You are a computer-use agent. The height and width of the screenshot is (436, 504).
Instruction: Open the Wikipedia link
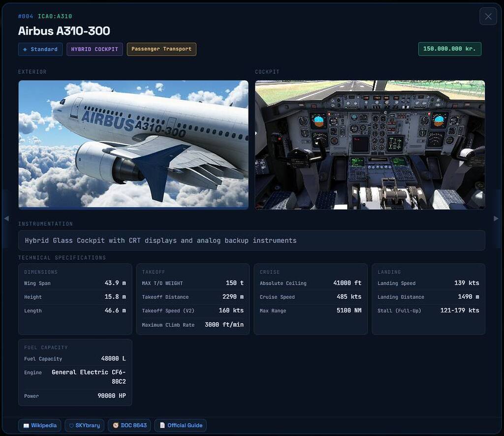[x=39, y=425]
